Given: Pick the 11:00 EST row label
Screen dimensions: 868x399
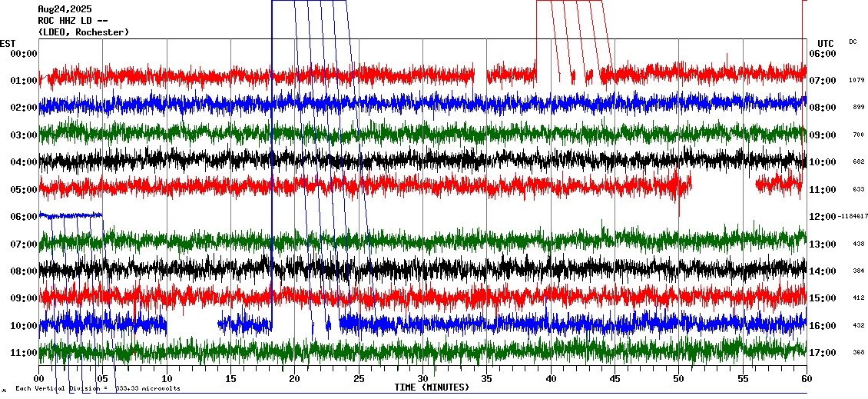Looking at the screenshot, I should coord(24,353).
